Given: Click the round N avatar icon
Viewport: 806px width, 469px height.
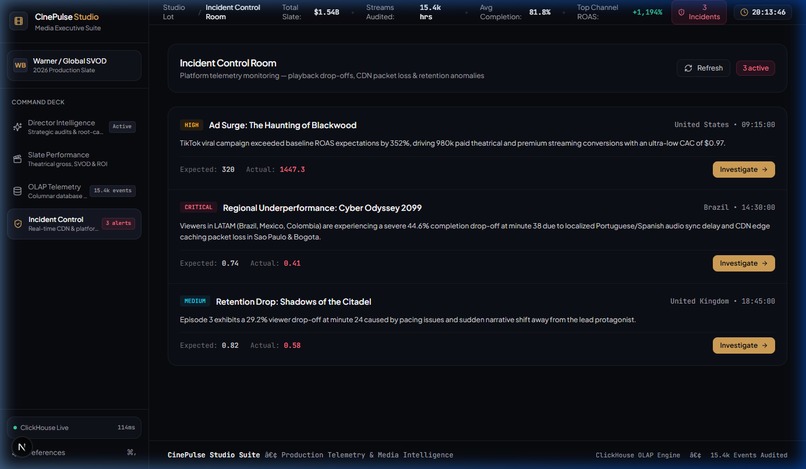Looking at the screenshot, I should tap(22, 447).
